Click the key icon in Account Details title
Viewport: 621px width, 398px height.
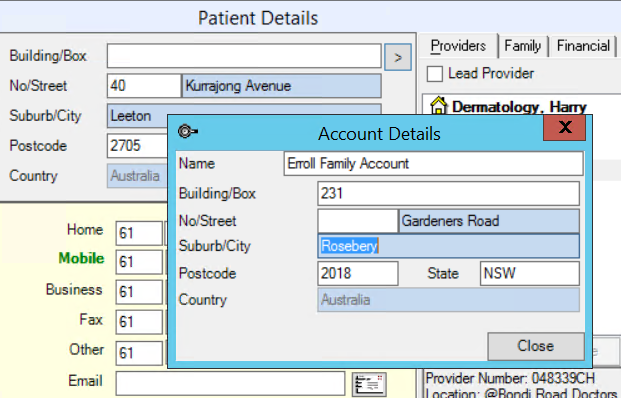pyautogui.click(x=187, y=131)
